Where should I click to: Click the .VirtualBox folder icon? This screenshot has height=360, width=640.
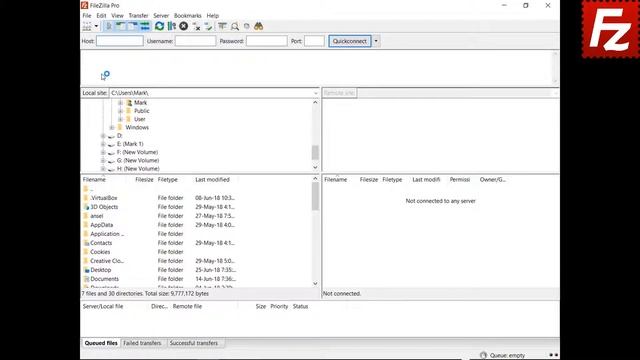click(86, 198)
